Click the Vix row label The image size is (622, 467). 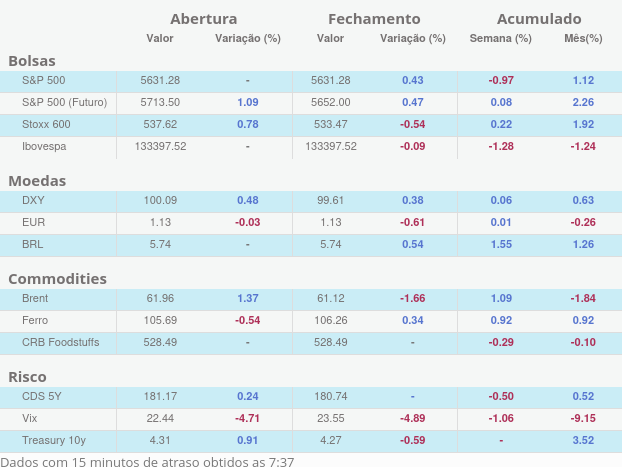[30, 418]
